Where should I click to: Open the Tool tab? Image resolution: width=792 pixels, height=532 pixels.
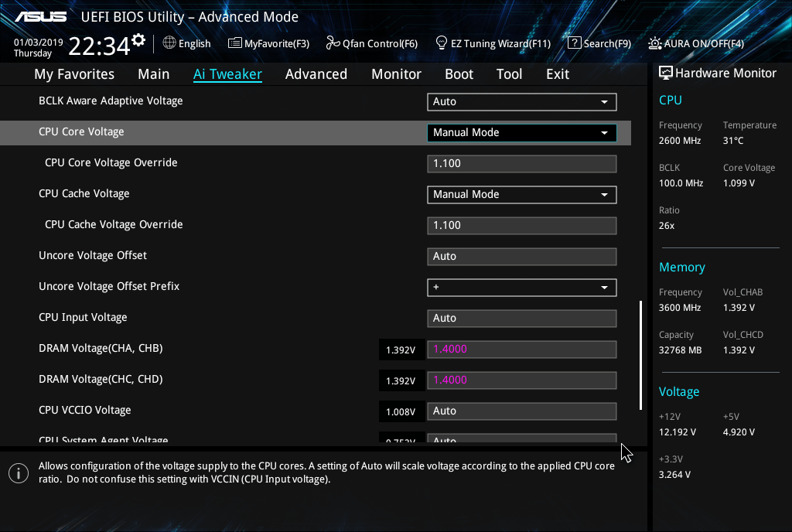pyautogui.click(x=509, y=74)
